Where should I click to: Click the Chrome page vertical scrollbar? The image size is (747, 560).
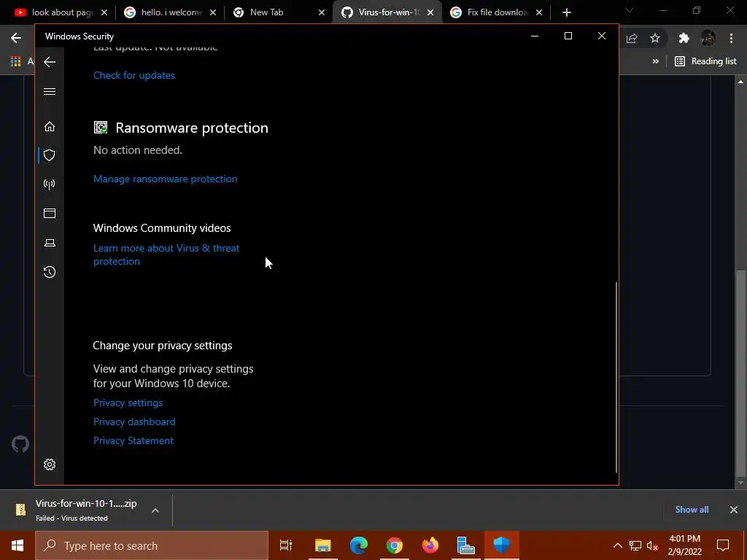tap(740, 373)
